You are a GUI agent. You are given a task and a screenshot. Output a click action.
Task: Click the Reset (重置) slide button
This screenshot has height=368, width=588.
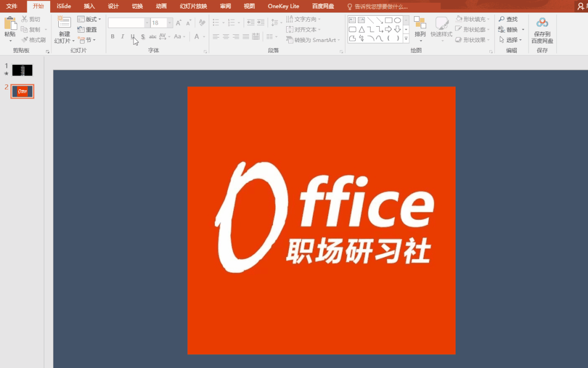pos(87,29)
